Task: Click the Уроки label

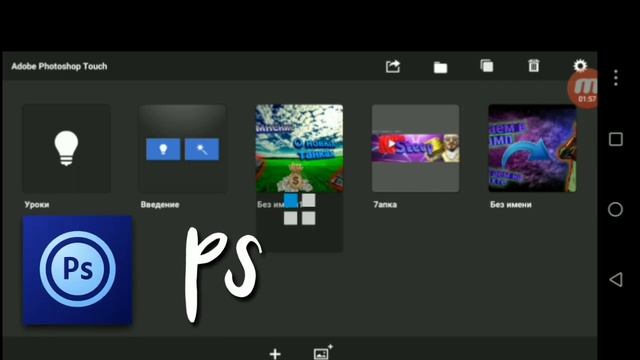Action: [x=37, y=204]
